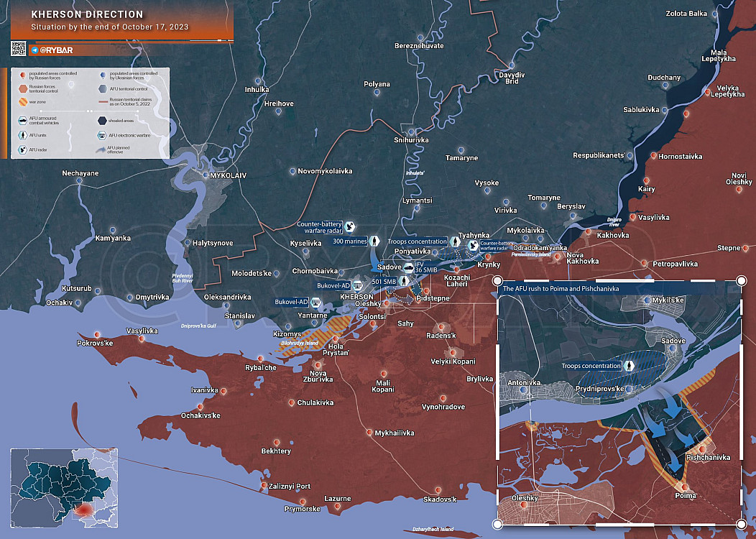
Task: Click counter-battery radar icon near Tyahynka
Action: [473, 246]
